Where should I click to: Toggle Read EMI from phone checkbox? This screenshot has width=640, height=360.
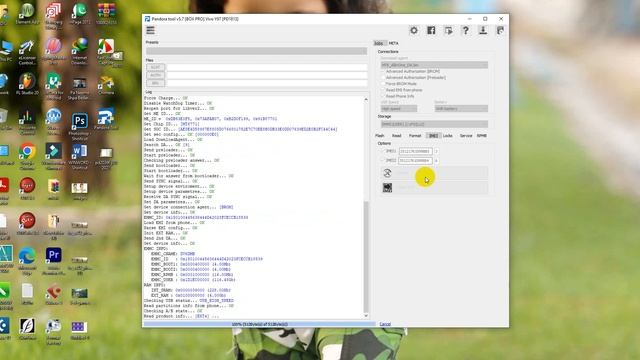click(x=383, y=90)
